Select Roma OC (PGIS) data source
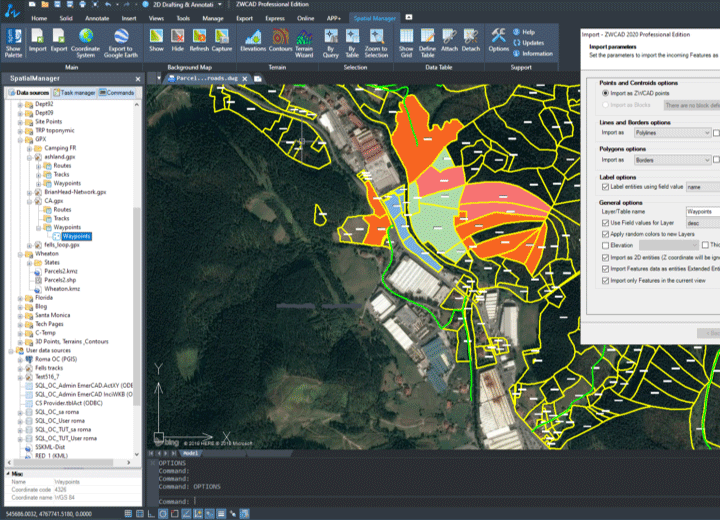This screenshot has height=520, width=720. (x=56, y=359)
